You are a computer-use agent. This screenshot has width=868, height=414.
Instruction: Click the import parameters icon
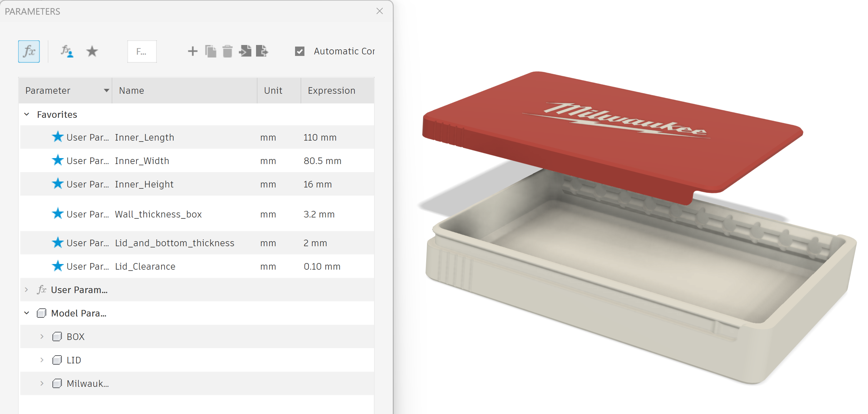pyautogui.click(x=245, y=51)
